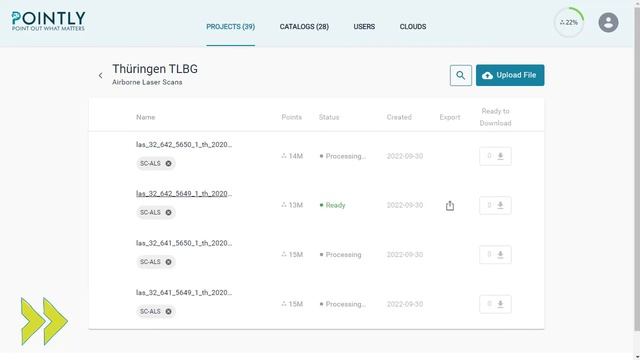Screen dimensions: 640x360
Task: Click Processing status of las_32_641_5650 row
Action: click(343, 255)
